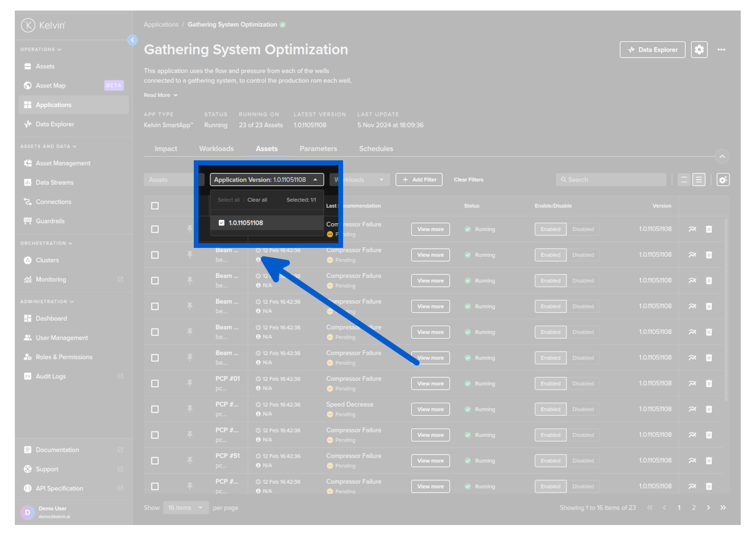Open Asset Map in the sidebar
This screenshot has width=756, height=536.
pyautogui.click(x=51, y=86)
